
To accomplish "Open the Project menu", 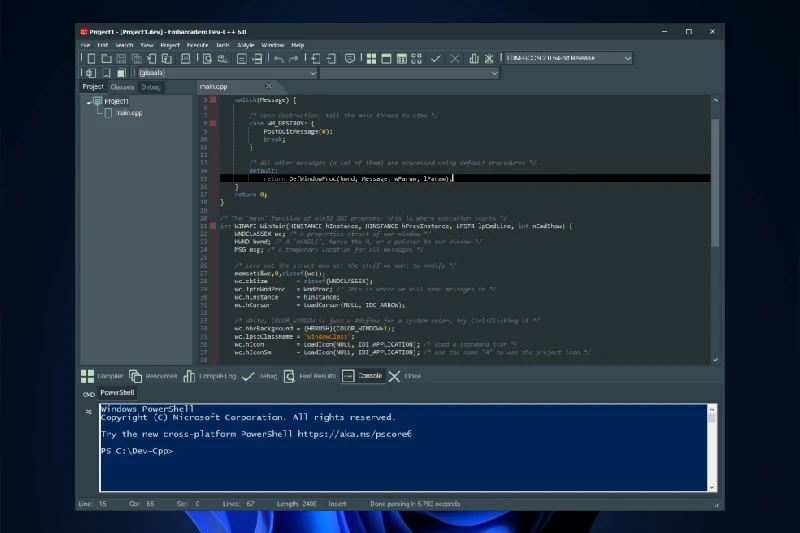I will (x=170, y=45).
